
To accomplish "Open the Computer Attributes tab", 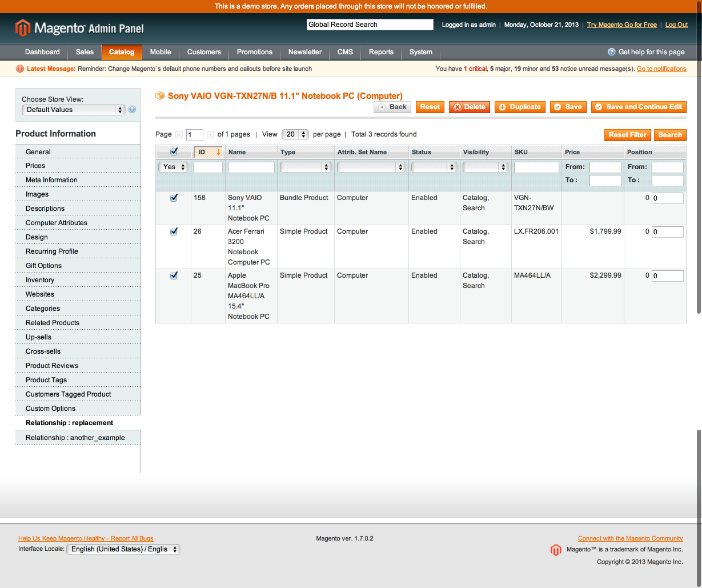I will click(x=78, y=223).
